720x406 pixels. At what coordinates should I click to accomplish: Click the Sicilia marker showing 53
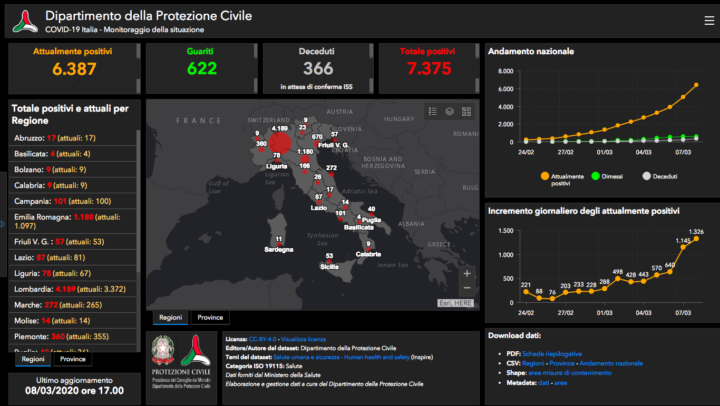329,262
